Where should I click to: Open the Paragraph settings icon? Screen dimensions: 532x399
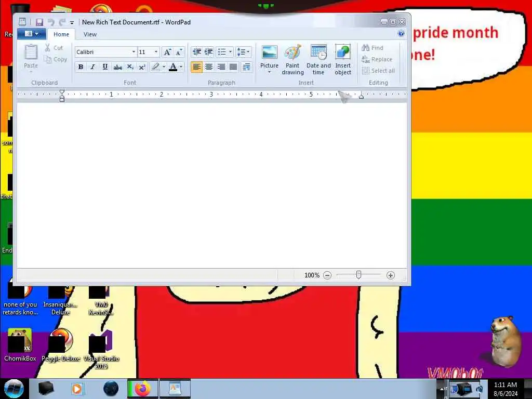[246, 67]
